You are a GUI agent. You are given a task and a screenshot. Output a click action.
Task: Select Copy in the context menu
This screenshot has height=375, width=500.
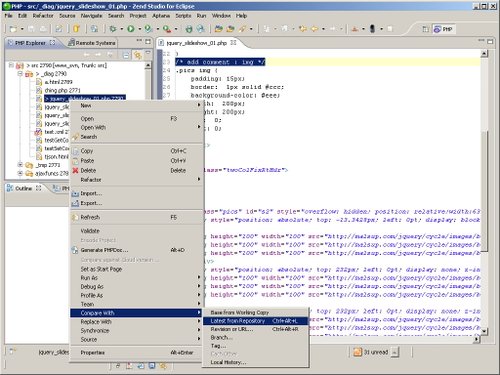137,151
